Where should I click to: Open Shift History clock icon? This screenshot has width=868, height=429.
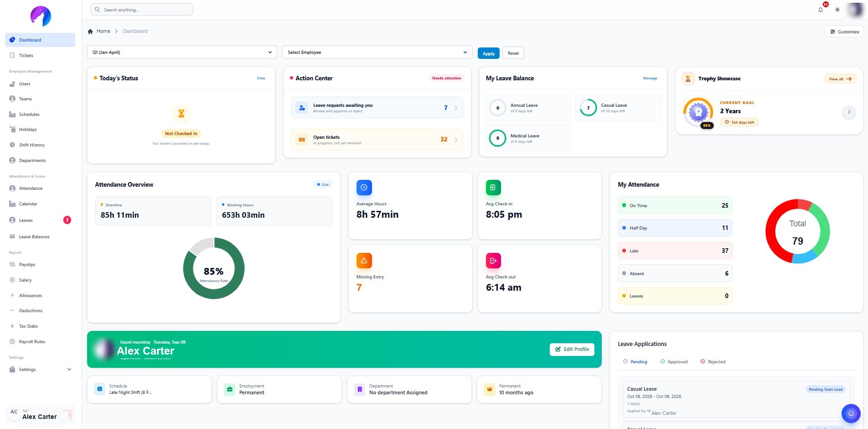[x=12, y=145]
